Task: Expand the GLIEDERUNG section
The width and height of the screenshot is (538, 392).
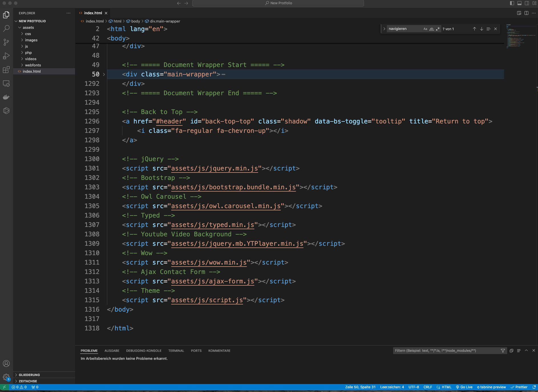Action: [x=44, y=375]
